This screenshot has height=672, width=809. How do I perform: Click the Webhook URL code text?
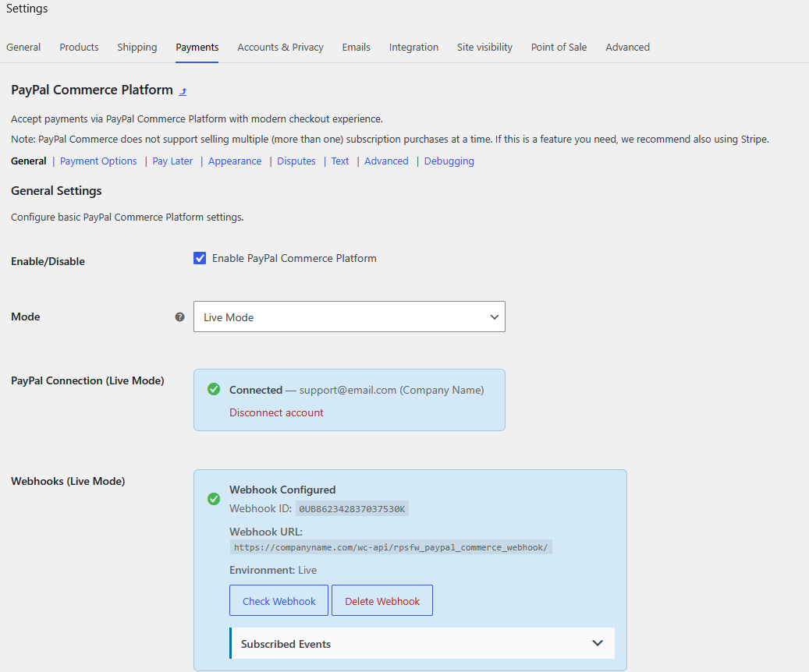point(391,547)
